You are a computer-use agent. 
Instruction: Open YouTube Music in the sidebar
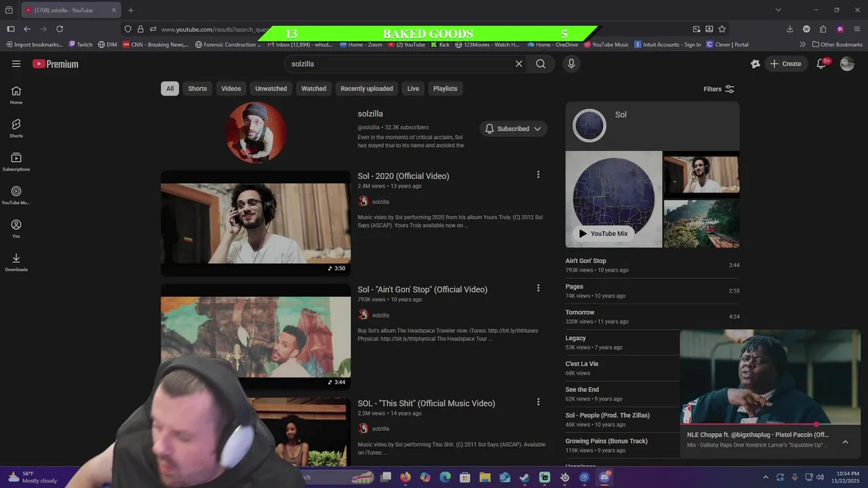[x=16, y=195]
